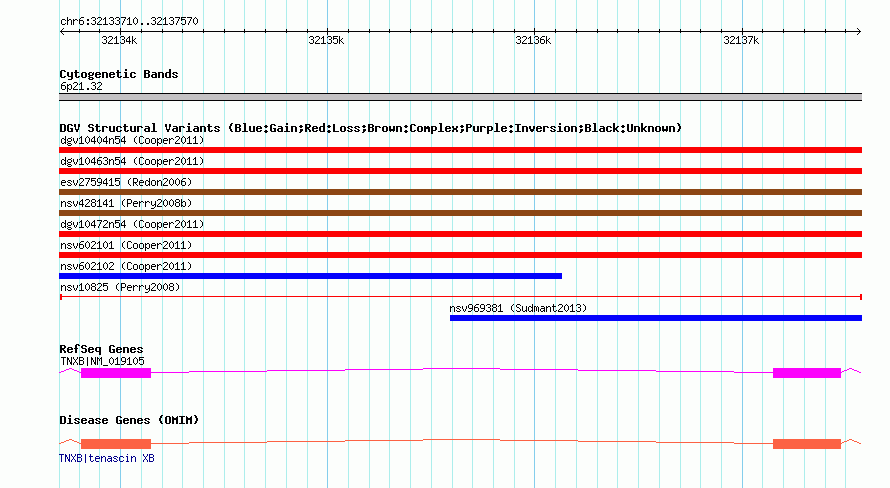Click the ruler's left arrow end

(x=62, y=31)
